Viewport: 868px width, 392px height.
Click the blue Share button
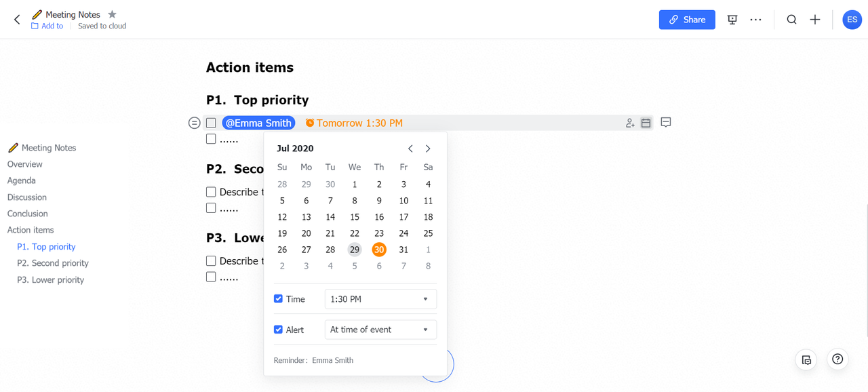687,20
